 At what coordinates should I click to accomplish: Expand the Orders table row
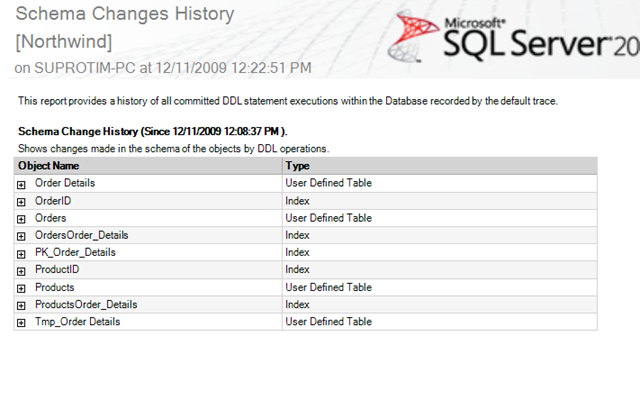click(x=21, y=219)
